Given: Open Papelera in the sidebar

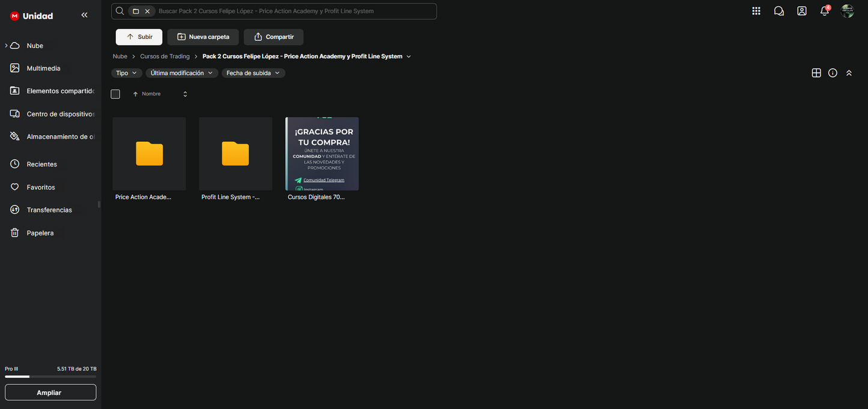Looking at the screenshot, I should tap(40, 233).
